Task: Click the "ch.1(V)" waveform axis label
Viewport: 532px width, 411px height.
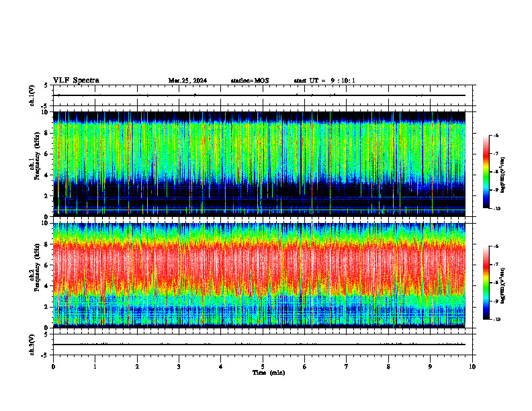Action: (32, 95)
